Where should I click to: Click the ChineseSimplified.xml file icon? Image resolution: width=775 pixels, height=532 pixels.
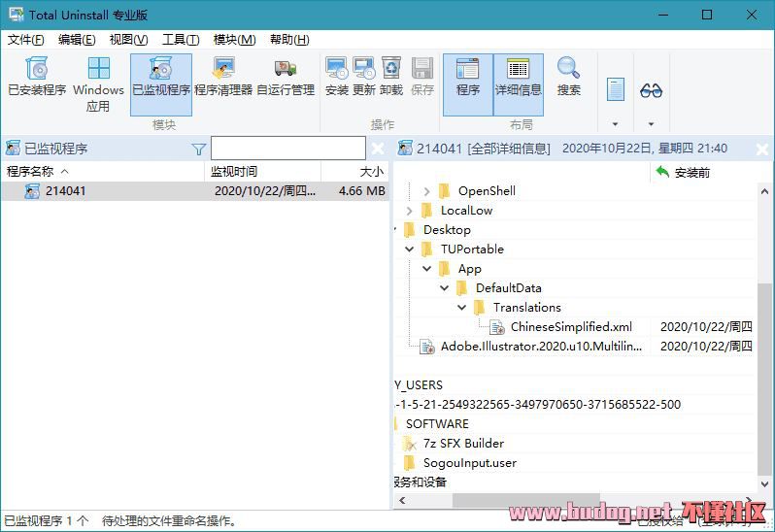[496, 327]
